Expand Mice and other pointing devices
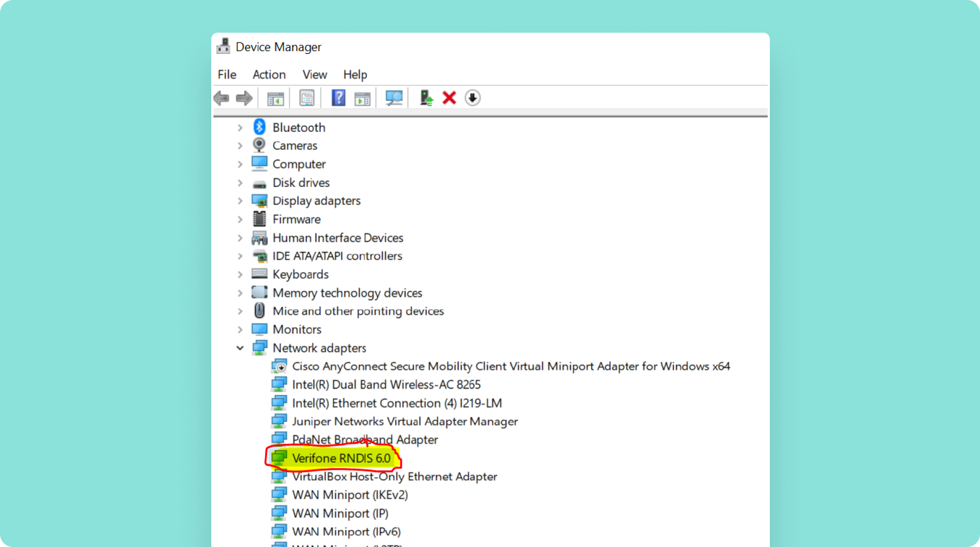This screenshot has height=547, width=980. [x=240, y=311]
